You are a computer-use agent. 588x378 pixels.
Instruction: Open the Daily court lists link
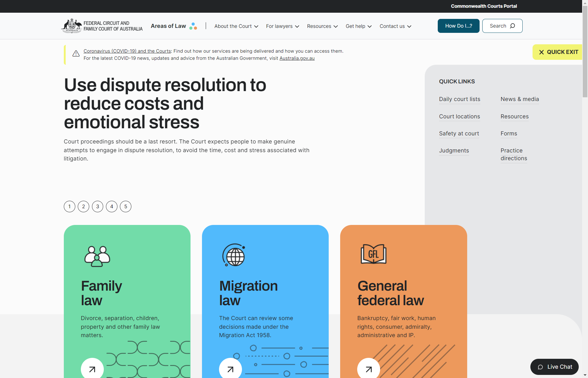pos(459,99)
